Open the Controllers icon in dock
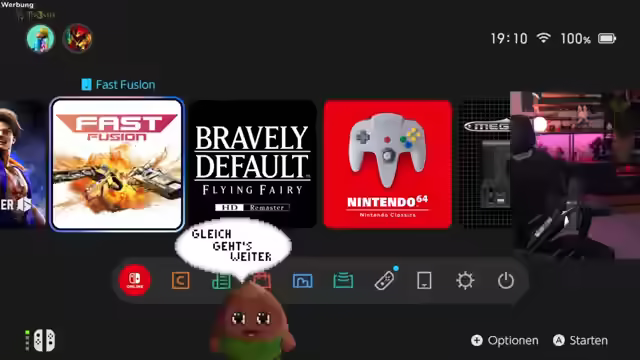The width and height of the screenshot is (640, 360). tap(384, 280)
